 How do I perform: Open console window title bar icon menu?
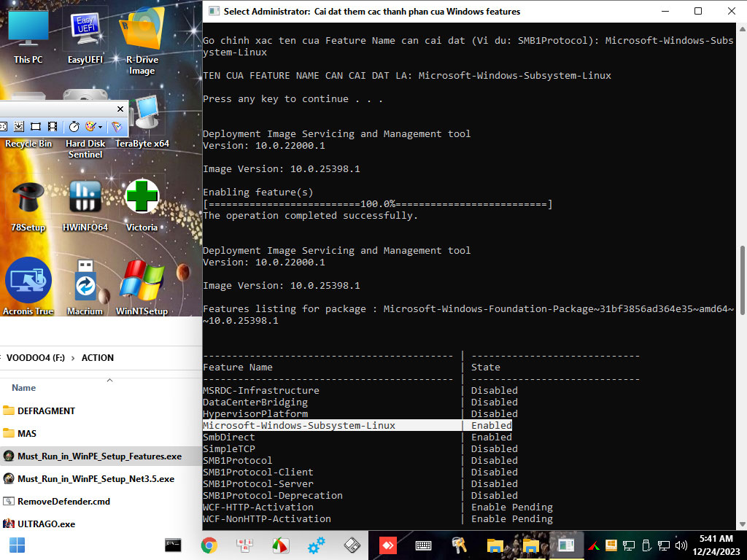(214, 11)
